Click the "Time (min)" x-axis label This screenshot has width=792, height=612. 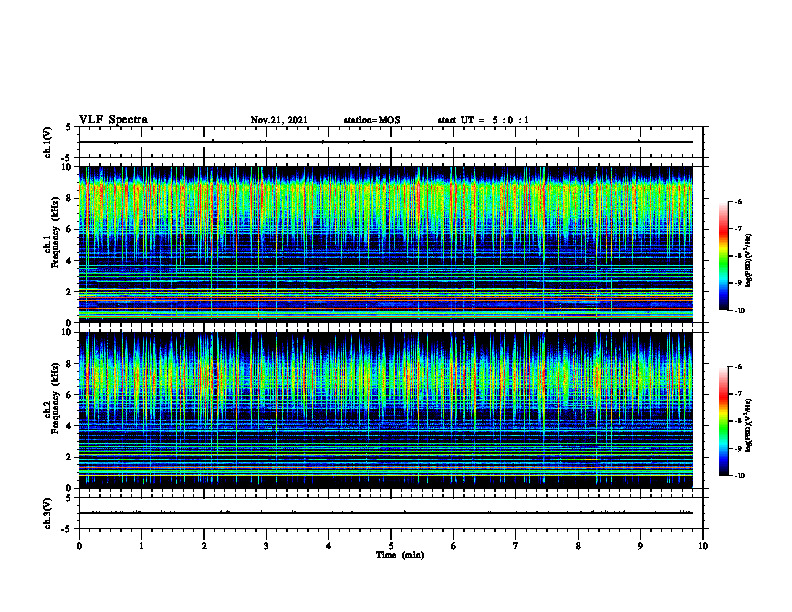pos(400,555)
